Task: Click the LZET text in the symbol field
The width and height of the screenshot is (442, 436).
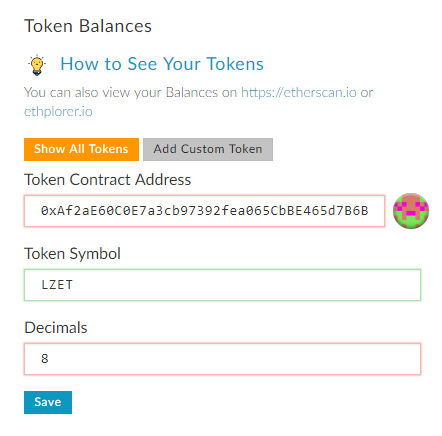Action: point(57,285)
